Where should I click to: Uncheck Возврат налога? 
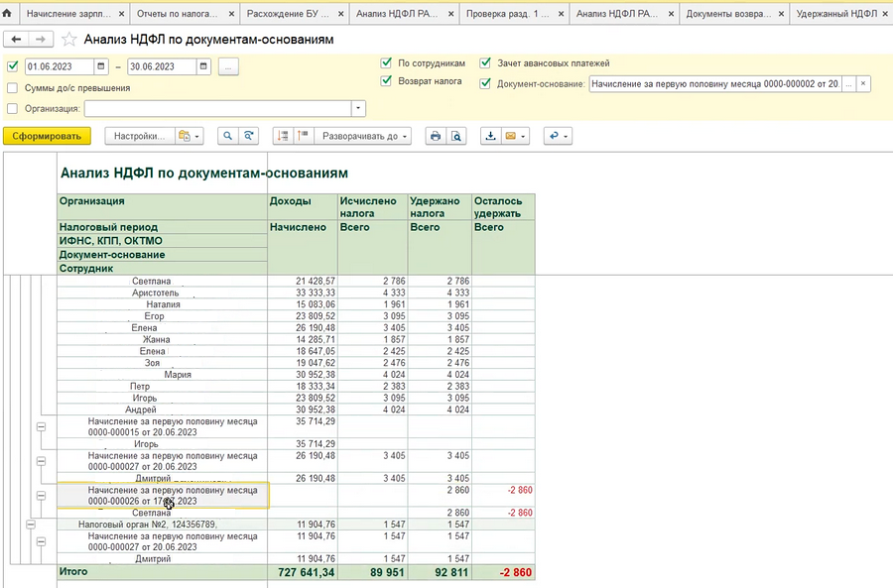coord(386,81)
